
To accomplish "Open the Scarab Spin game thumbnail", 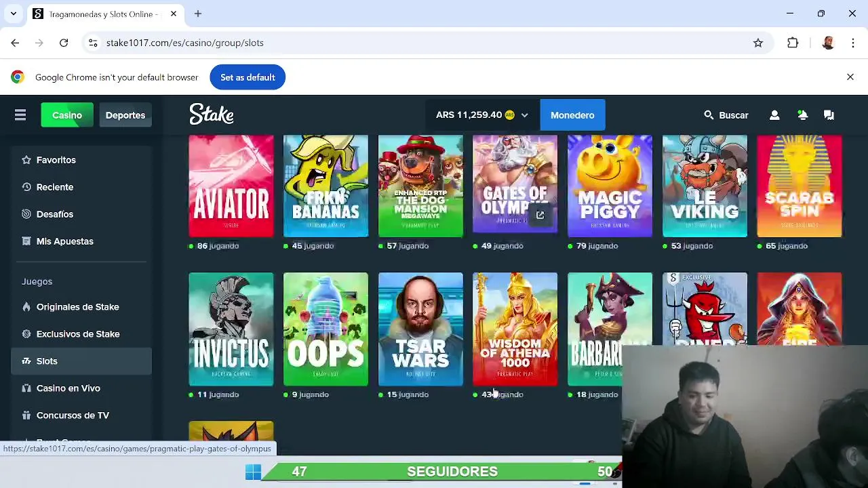I will [800, 186].
